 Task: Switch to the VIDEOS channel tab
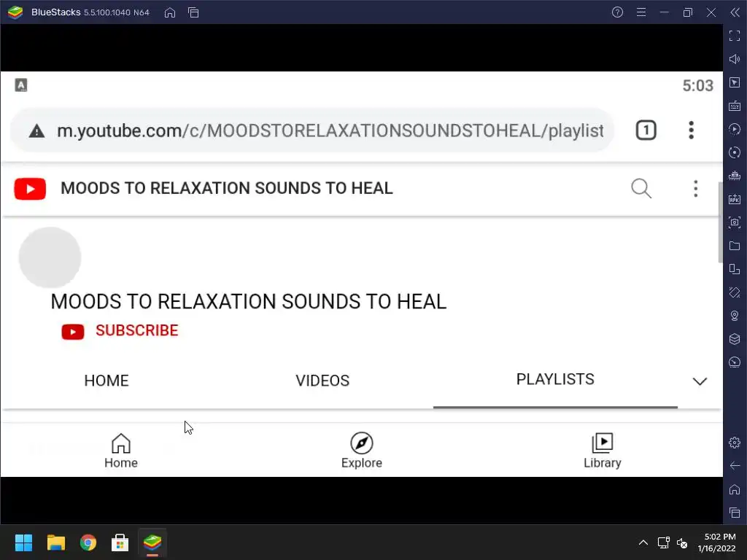click(x=322, y=381)
